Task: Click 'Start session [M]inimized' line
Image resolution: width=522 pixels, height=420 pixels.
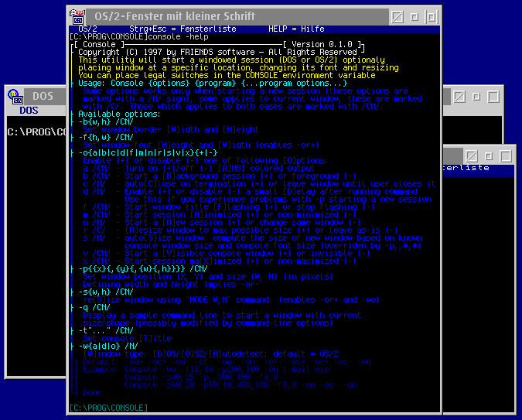Action: (x=220, y=215)
